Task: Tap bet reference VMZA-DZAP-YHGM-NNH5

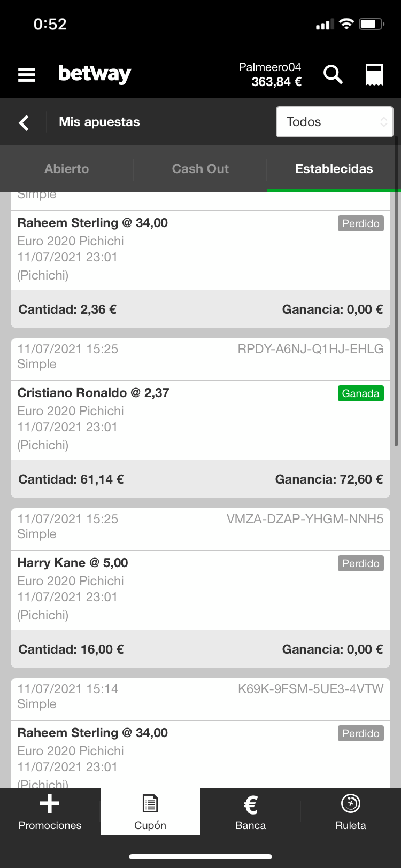Action: [305, 519]
